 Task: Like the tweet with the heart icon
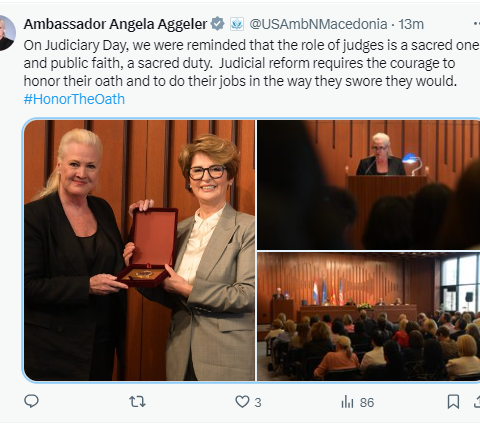tap(242, 402)
